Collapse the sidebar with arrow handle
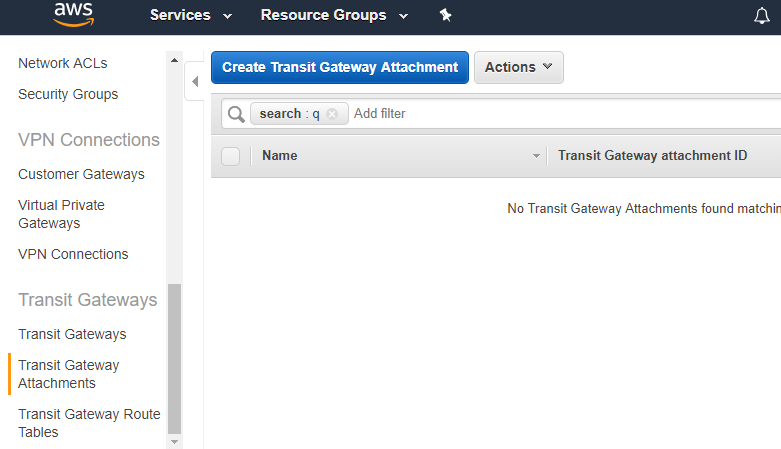The height and width of the screenshot is (449, 781). click(196, 81)
